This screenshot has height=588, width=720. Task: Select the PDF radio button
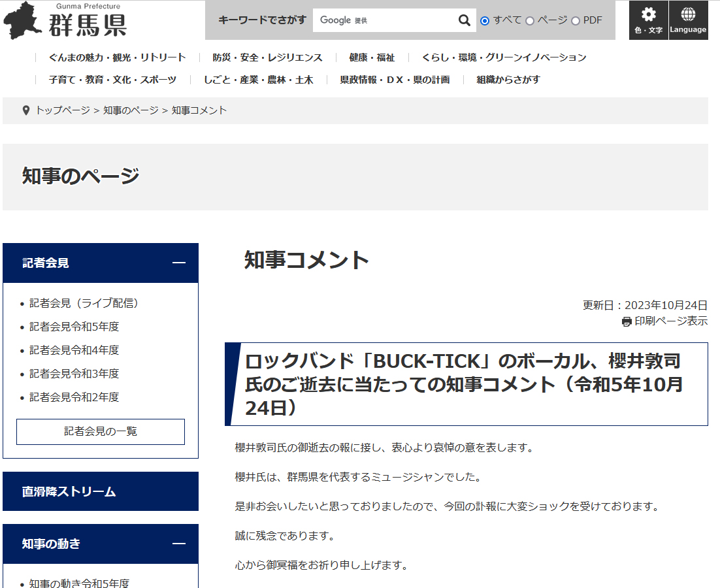tap(576, 21)
